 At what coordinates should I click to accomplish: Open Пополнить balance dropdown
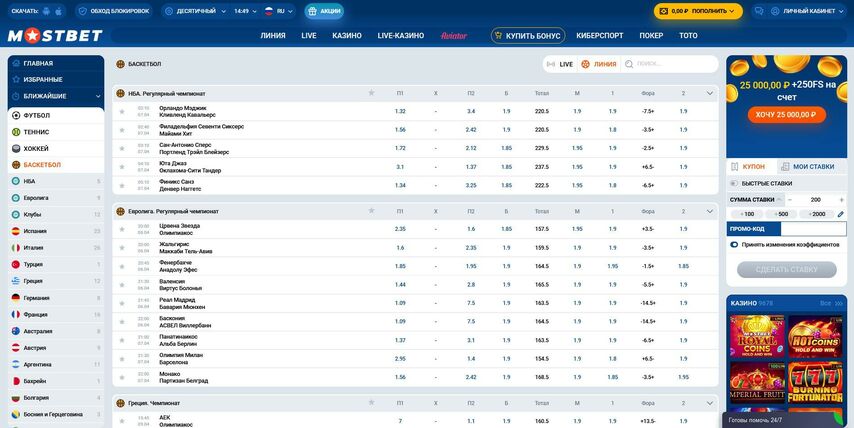click(x=698, y=11)
